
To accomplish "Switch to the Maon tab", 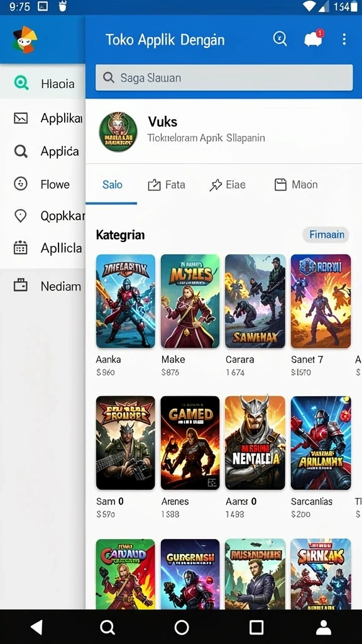I will [296, 185].
